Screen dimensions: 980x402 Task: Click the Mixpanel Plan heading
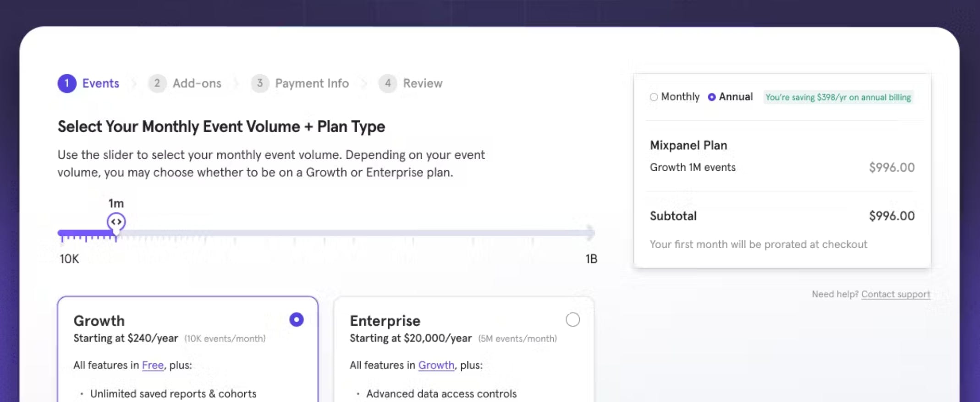point(688,145)
